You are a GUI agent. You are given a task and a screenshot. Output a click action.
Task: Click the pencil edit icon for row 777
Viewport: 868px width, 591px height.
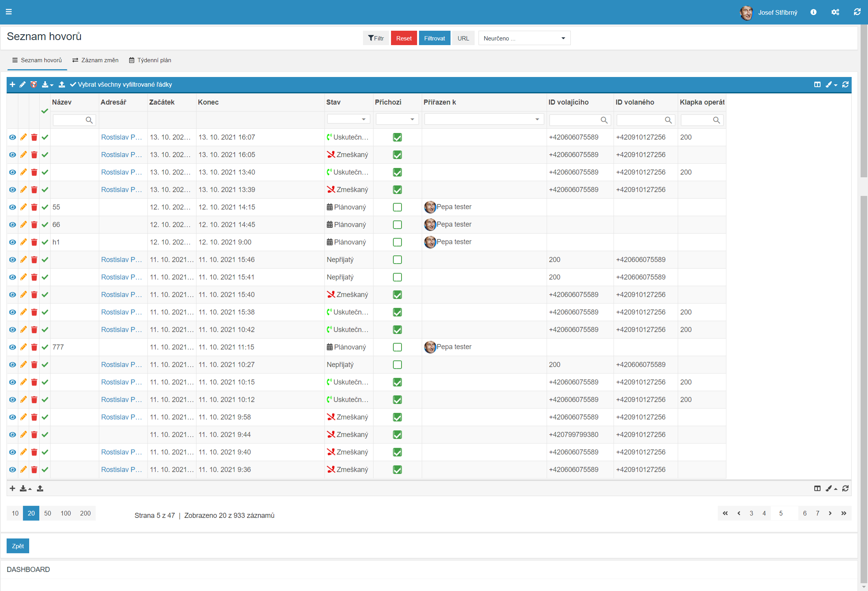23,347
